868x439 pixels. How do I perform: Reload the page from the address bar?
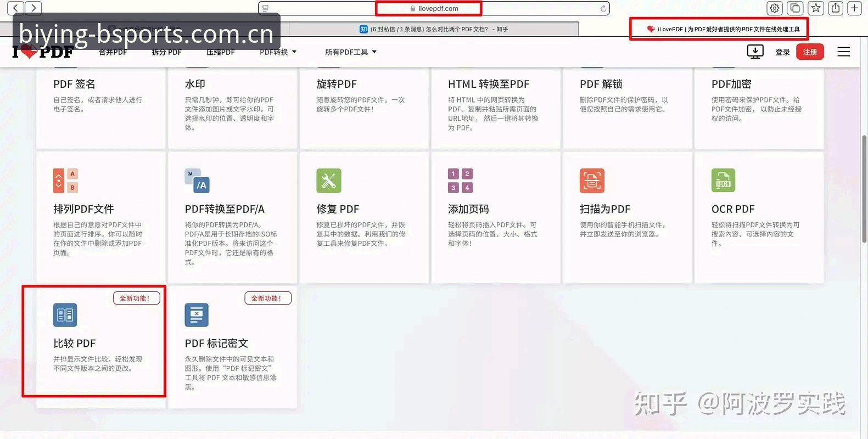pyautogui.click(x=603, y=8)
